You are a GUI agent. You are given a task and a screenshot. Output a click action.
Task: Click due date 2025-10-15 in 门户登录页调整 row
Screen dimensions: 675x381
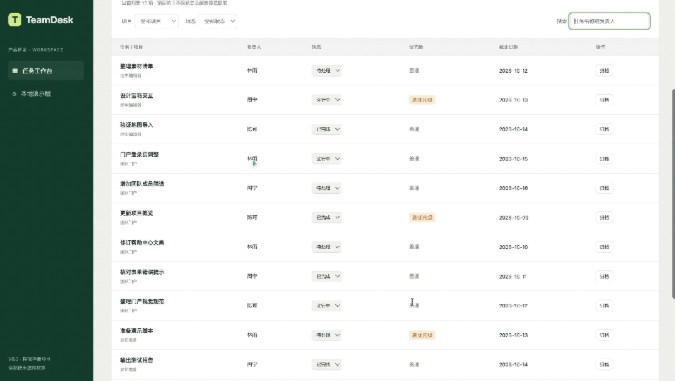[x=514, y=159]
